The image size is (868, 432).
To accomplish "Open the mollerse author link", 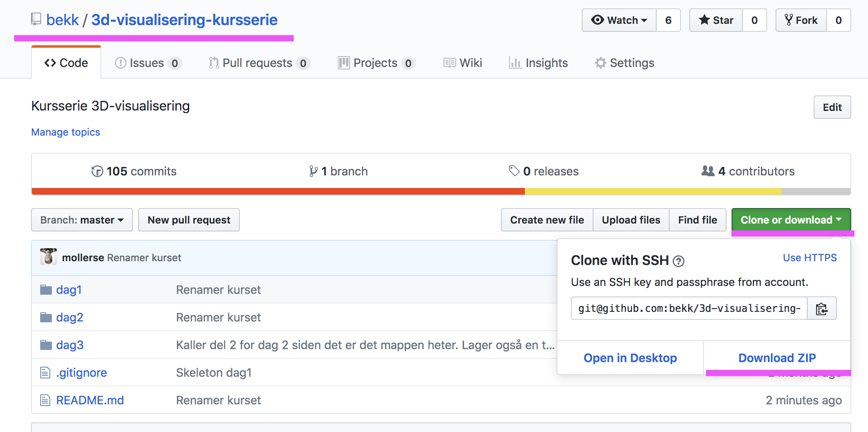I will tap(83, 257).
